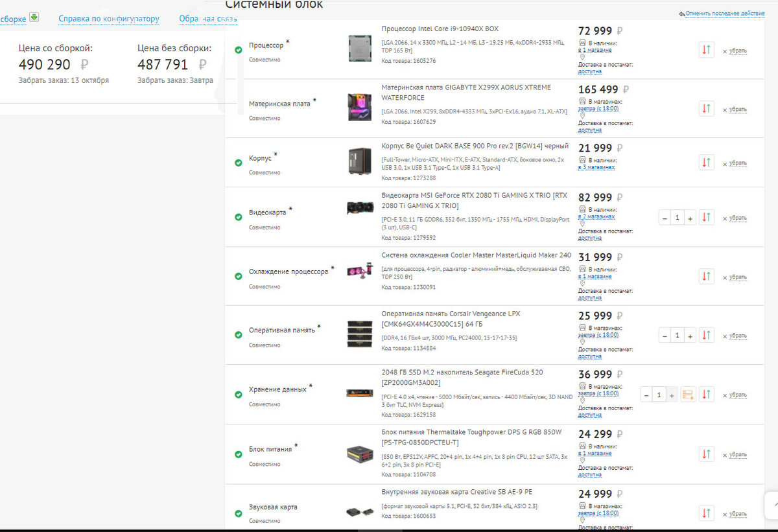
Task: Click the replace arrows icon in Блок питания row
Action: [x=707, y=454]
